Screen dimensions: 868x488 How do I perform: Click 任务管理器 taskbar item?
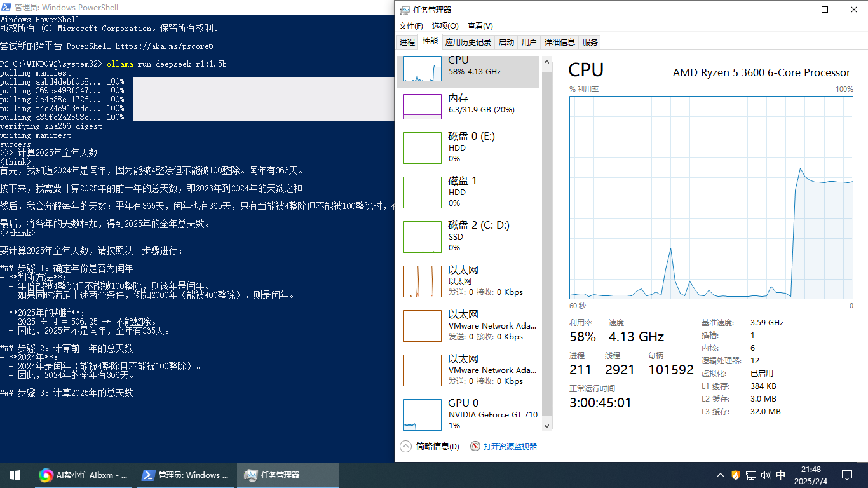tap(288, 475)
